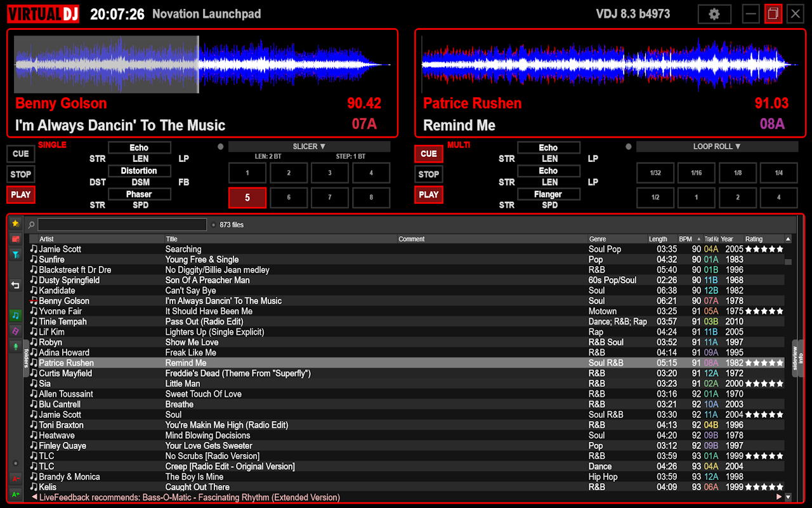Screen dimensions: 812x508
Task: Click the small dot above the A- icon
Action: pos(16,463)
